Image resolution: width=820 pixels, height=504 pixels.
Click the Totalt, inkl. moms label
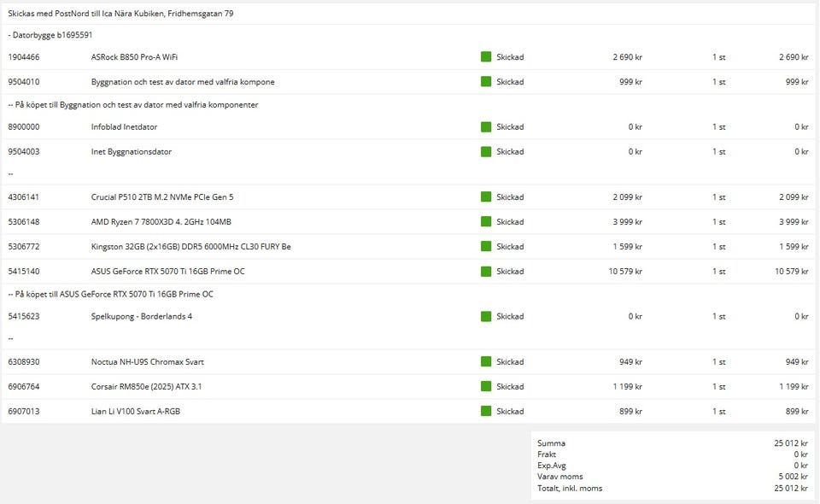click(x=570, y=489)
